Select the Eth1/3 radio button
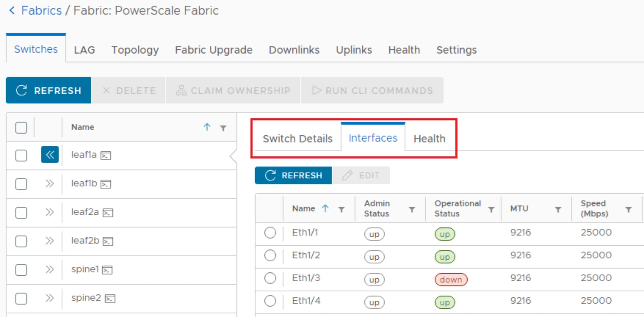 coord(270,278)
